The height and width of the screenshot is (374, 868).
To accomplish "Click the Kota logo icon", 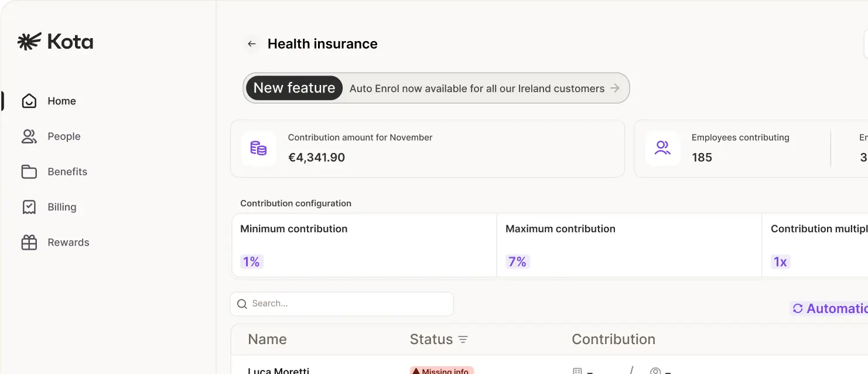I will coord(29,42).
